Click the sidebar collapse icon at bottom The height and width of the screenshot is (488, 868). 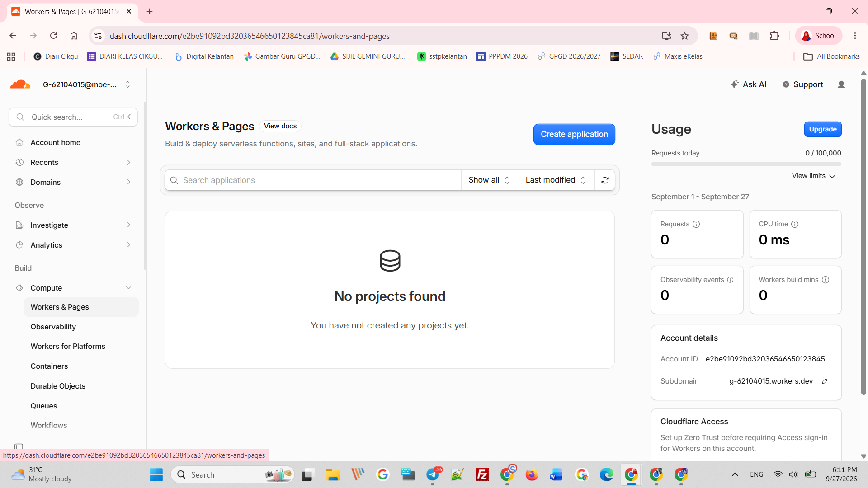point(19,447)
